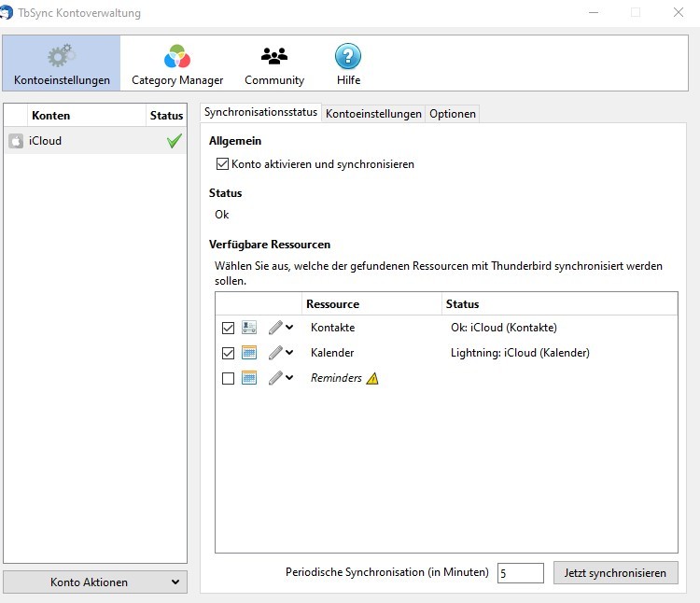
Task: Uncheck the Kontakte resource checkbox
Action: (229, 328)
